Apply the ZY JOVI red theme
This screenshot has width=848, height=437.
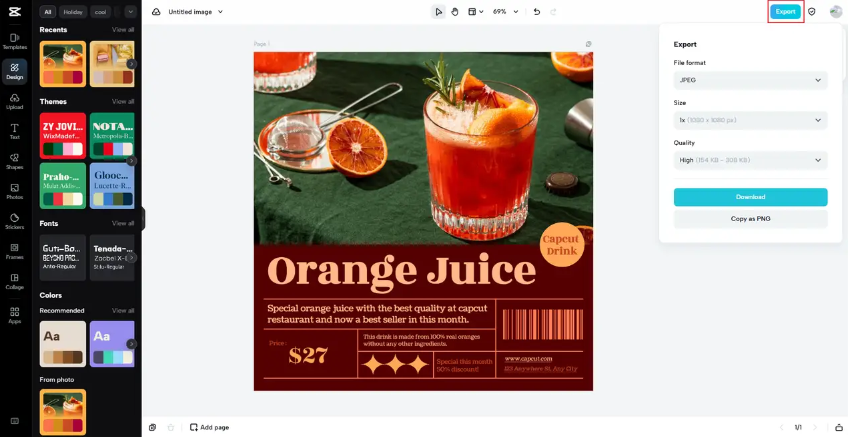click(63, 136)
